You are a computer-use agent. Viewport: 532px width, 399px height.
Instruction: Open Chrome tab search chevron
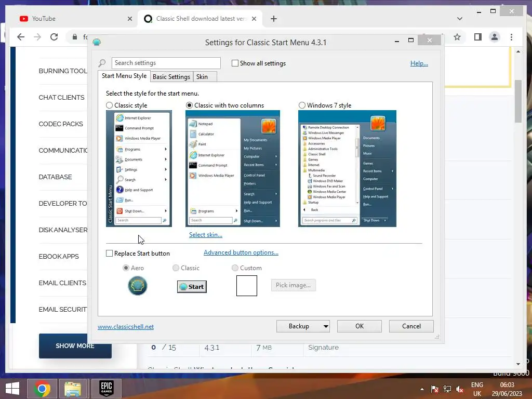(460, 19)
